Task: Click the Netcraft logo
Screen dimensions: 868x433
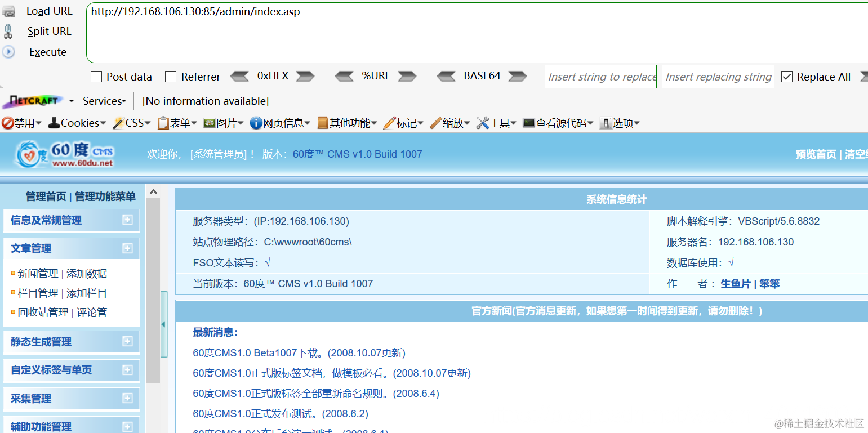Action: pos(33,101)
